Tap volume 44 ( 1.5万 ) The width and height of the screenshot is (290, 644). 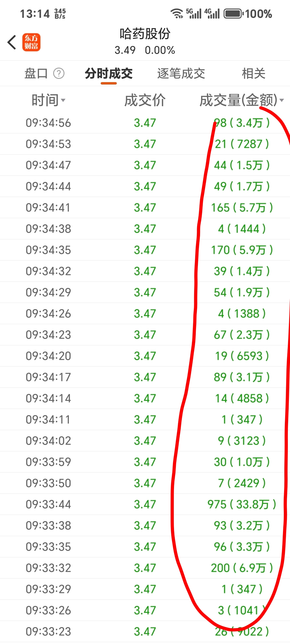[242, 165]
